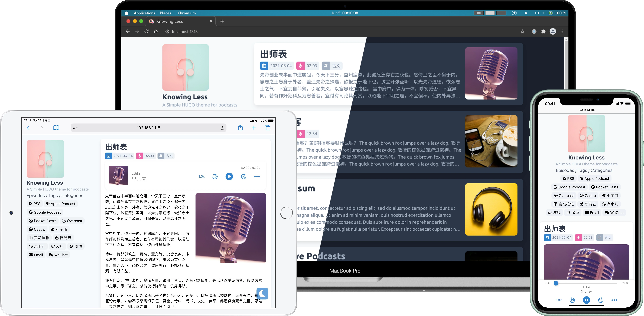Open the Places menu in top bar
Screen dimensions: 644x316
coord(165,13)
